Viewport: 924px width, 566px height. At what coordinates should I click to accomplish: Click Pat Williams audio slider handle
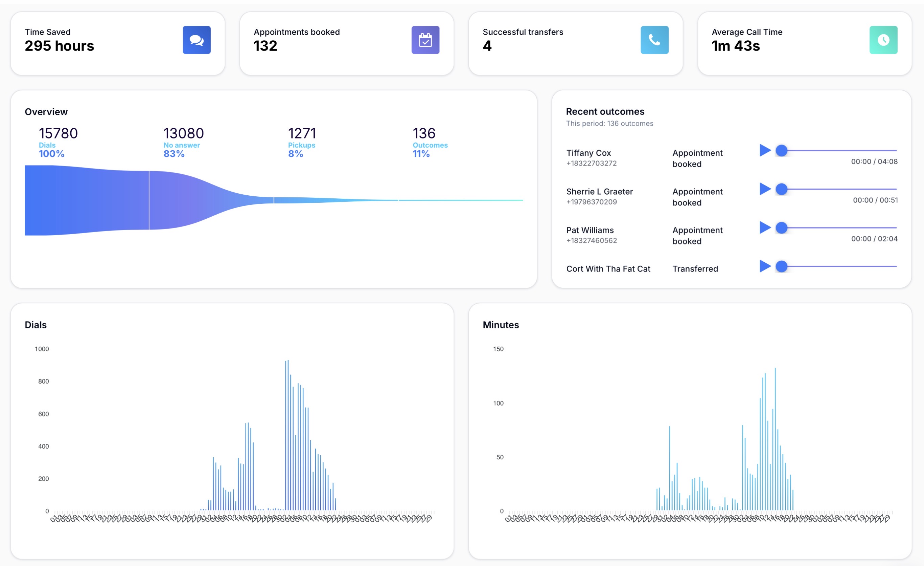[782, 228]
